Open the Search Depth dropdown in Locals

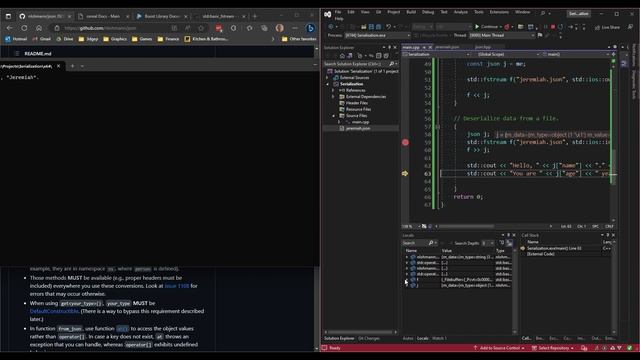click(x=487, y=243)
